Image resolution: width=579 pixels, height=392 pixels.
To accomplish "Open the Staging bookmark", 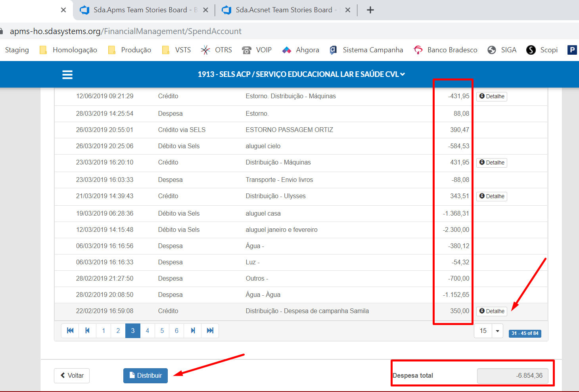I will 17,50.
